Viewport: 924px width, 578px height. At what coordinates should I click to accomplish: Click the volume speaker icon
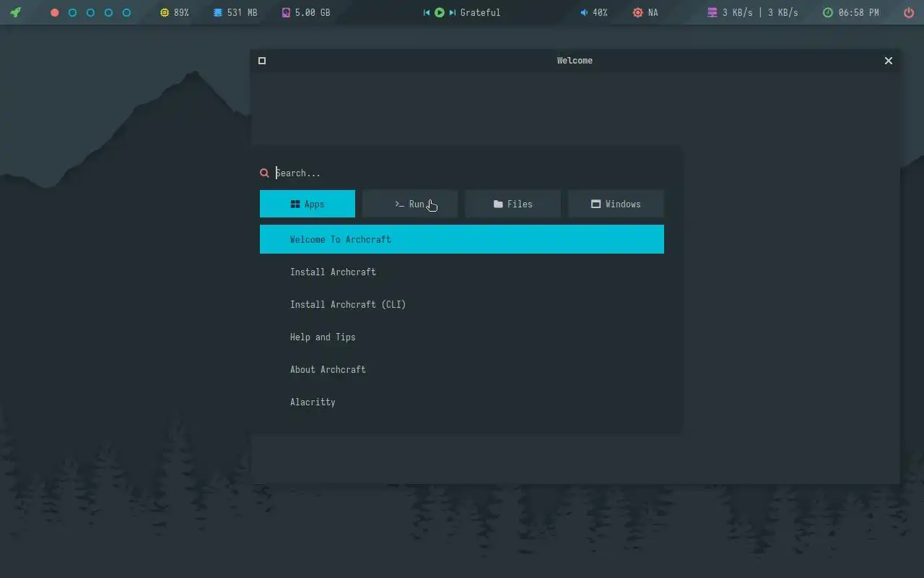[584, 13]
